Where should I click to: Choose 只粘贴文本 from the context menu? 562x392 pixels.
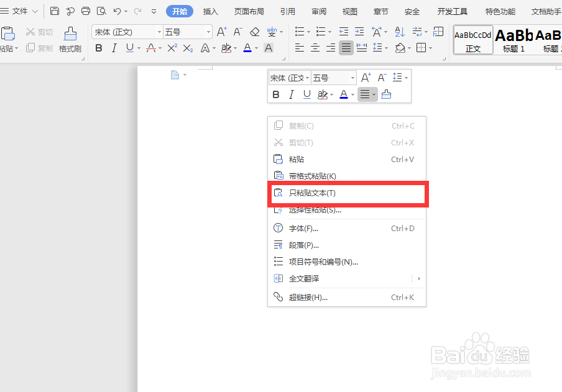point(311,194)
